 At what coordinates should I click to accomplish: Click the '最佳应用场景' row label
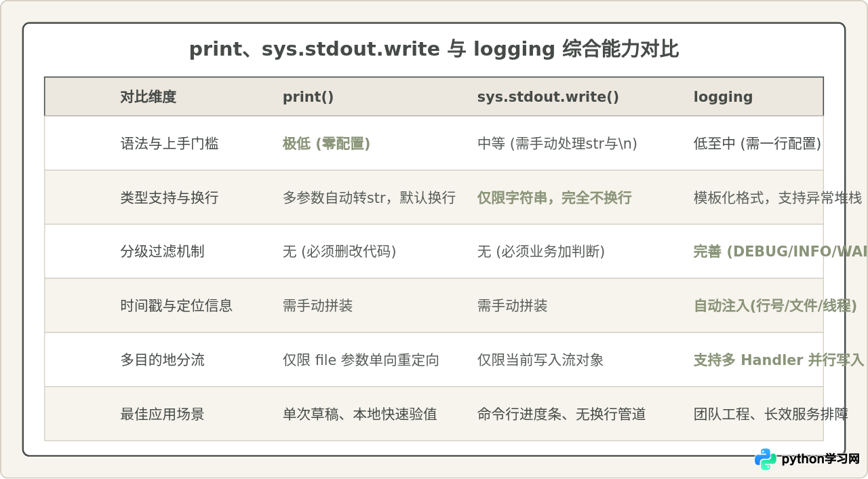tap(162, 414)
